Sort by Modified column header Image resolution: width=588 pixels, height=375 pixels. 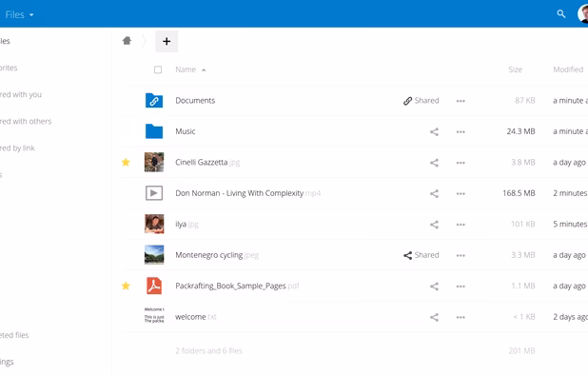(x=568, y=69)
